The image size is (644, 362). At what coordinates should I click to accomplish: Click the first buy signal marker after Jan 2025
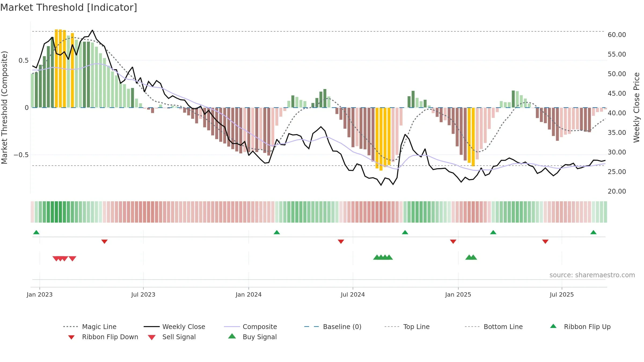coord(469,257)
